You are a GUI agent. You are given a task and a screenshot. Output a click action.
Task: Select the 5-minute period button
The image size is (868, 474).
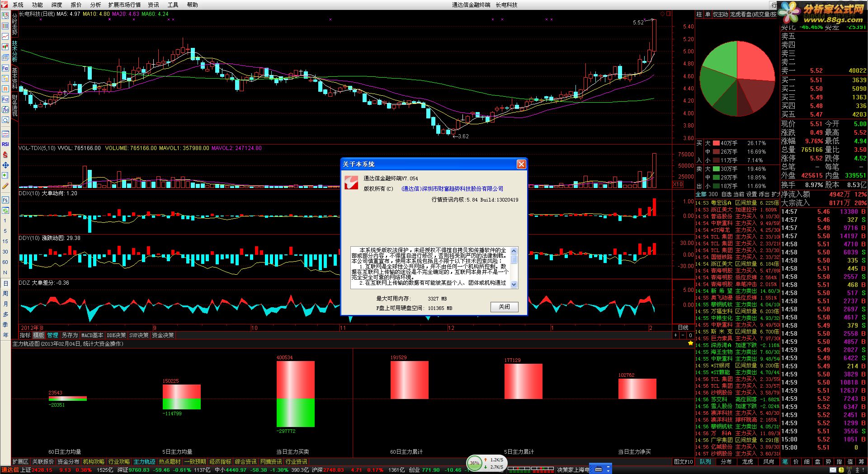(5, 231)
